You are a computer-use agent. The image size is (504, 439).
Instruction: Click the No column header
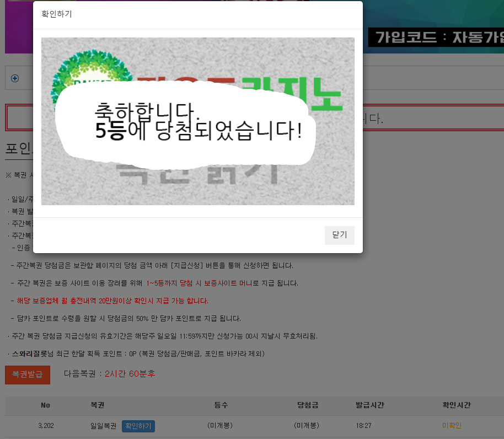(45, 405)
